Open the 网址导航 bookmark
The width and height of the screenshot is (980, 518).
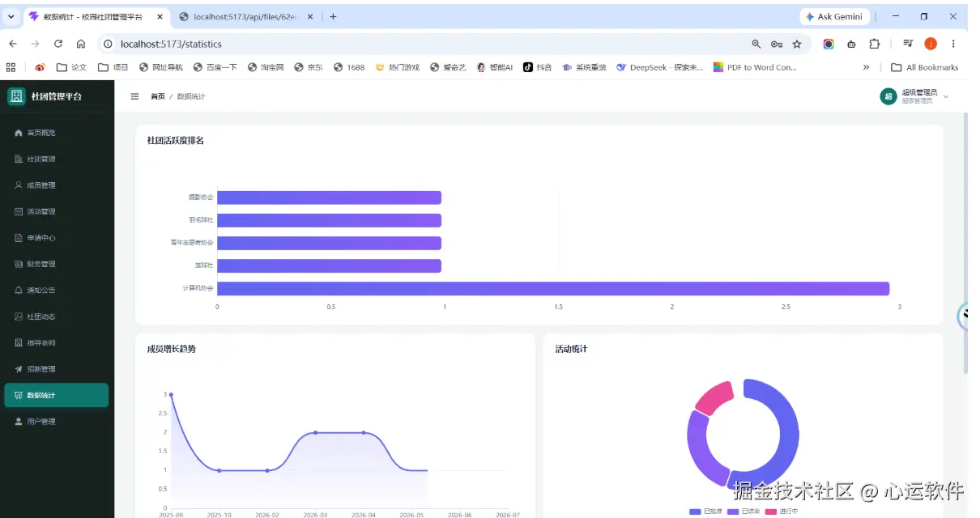click(161, 67)
